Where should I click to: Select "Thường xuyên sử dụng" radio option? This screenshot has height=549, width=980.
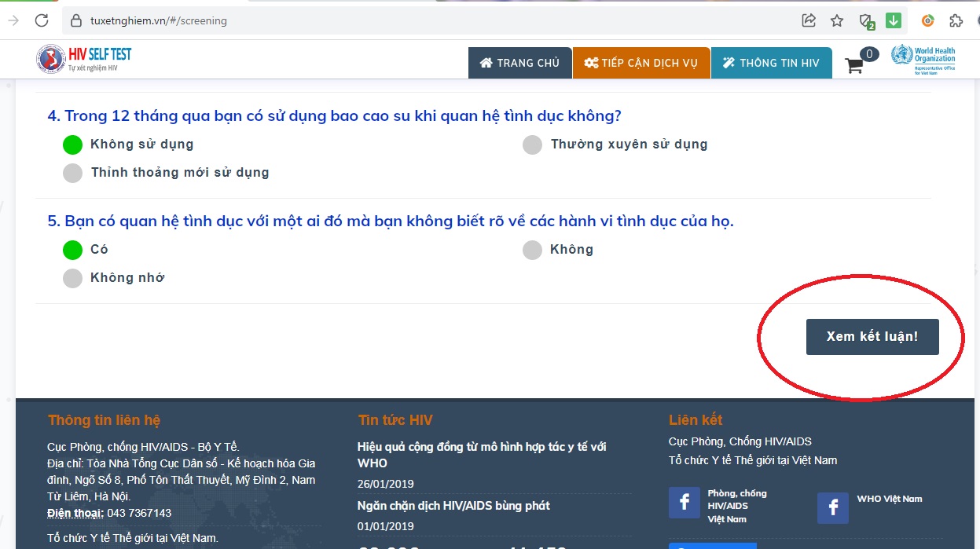[x=533, y=145]
